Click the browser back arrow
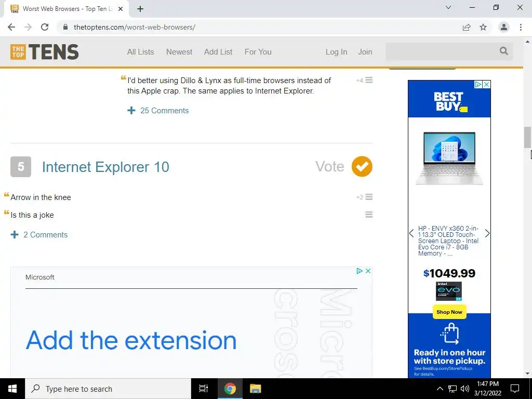 point(11,27)
